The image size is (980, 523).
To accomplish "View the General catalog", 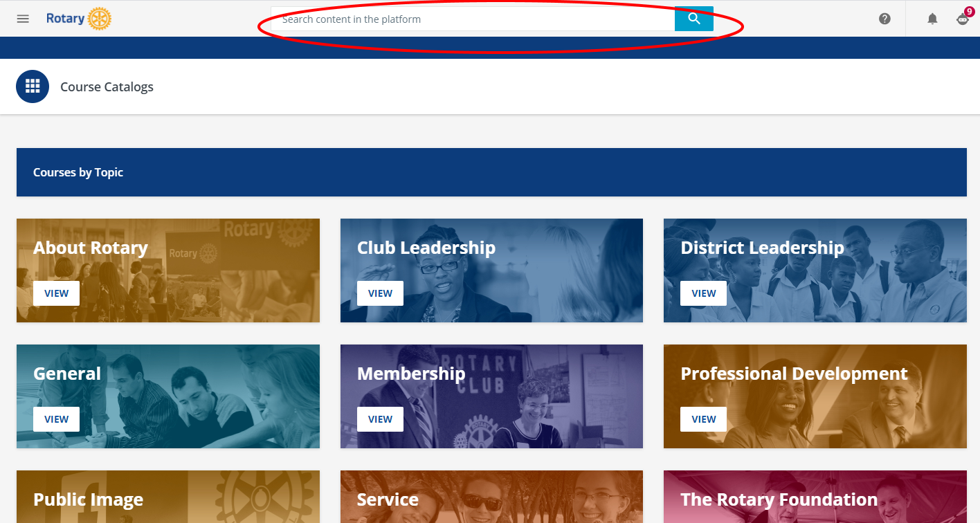I will (x=56, y=419).
